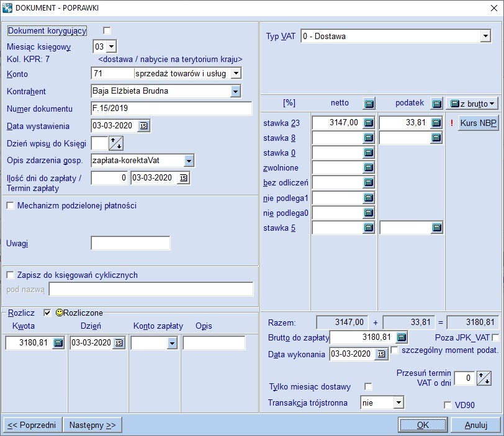Click calculator icon next to stawka 23 netto

[369, 123]
